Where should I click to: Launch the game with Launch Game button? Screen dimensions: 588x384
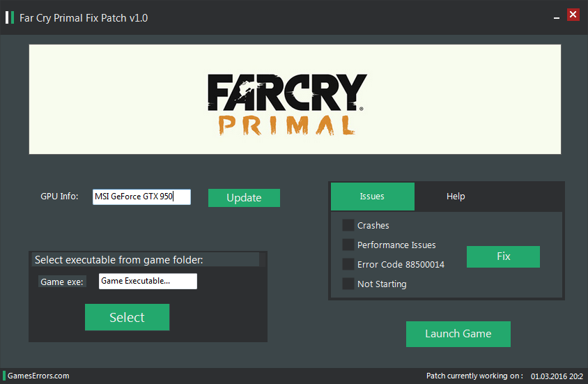pos(458,334)
